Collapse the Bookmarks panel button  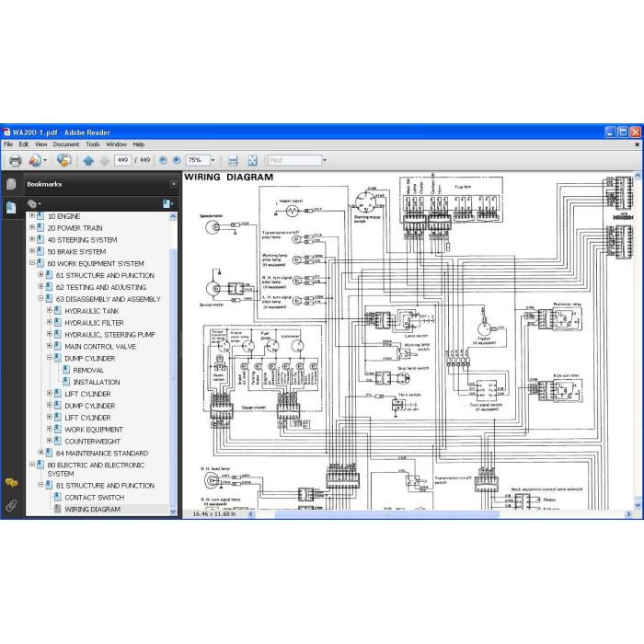[173, 184]
